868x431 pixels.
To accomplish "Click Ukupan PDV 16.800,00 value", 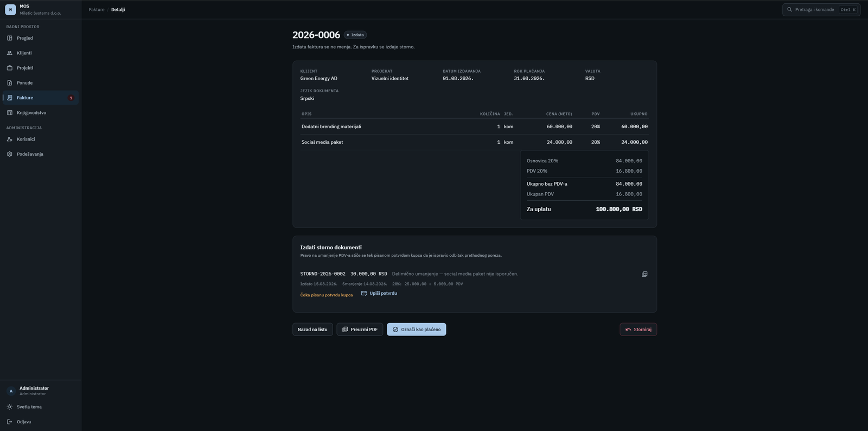I will pos(629,194).
